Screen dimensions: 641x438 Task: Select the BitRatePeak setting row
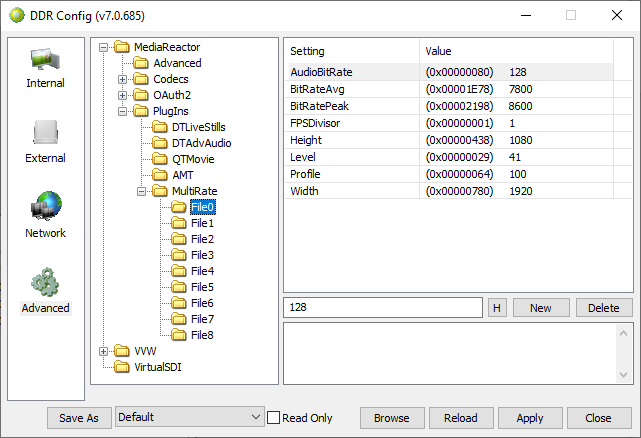(x=451, y=106)
